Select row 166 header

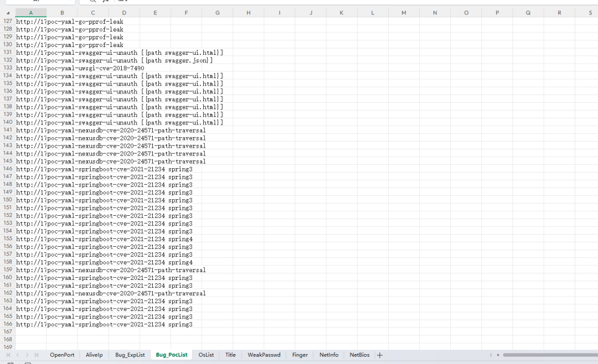coord(8,324)
